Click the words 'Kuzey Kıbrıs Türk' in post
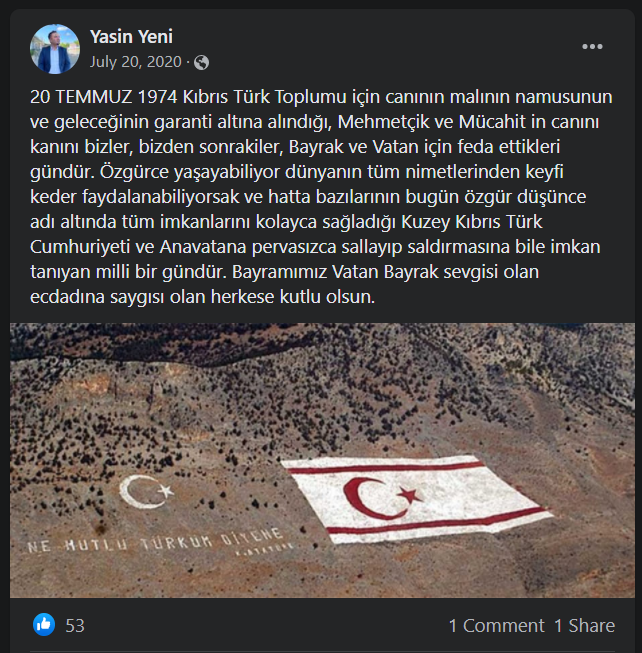Screen dimensions: 642x653 [472, 222]
